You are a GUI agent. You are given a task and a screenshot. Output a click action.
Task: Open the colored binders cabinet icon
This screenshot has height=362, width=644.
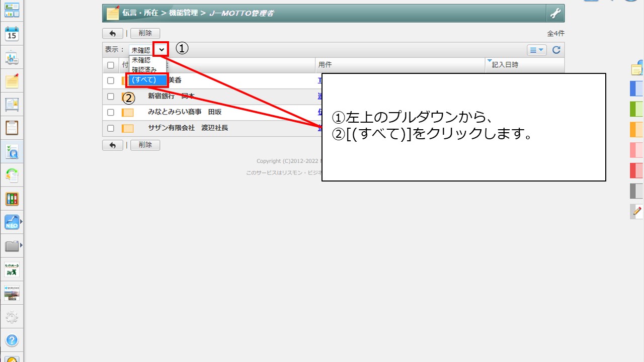pos(12,199)
